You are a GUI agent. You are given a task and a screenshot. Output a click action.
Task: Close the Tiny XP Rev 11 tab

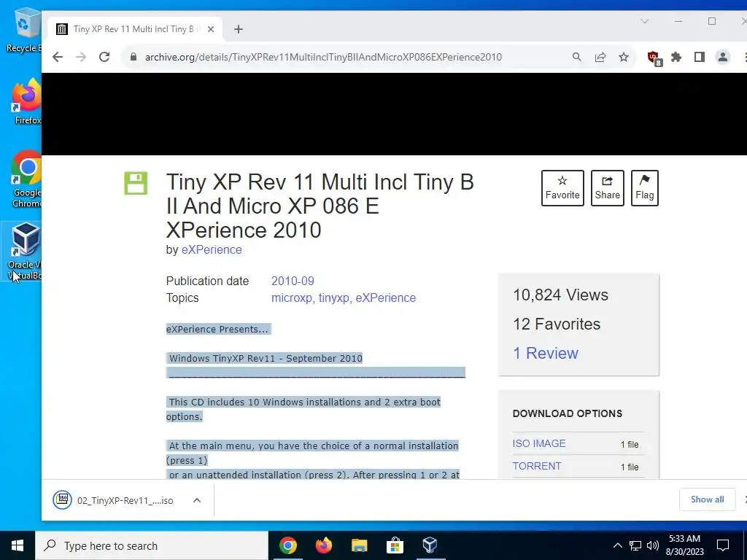click(211, 29)
